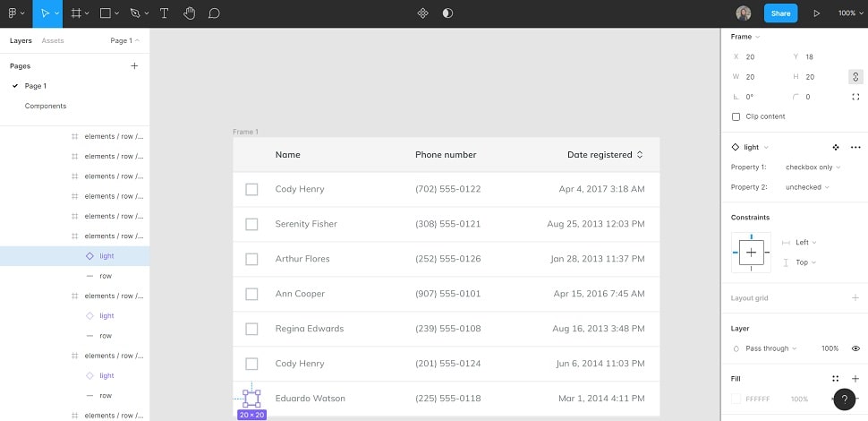Open the user avatar in the toolbar
The width and height of the screenshot is (868, 421).
point(744,13)
